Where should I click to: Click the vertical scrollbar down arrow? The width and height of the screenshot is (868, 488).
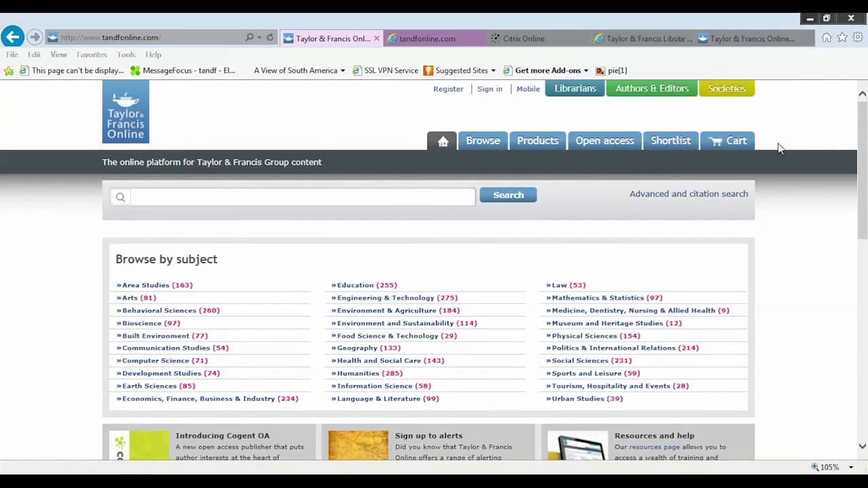pos(863,446)
